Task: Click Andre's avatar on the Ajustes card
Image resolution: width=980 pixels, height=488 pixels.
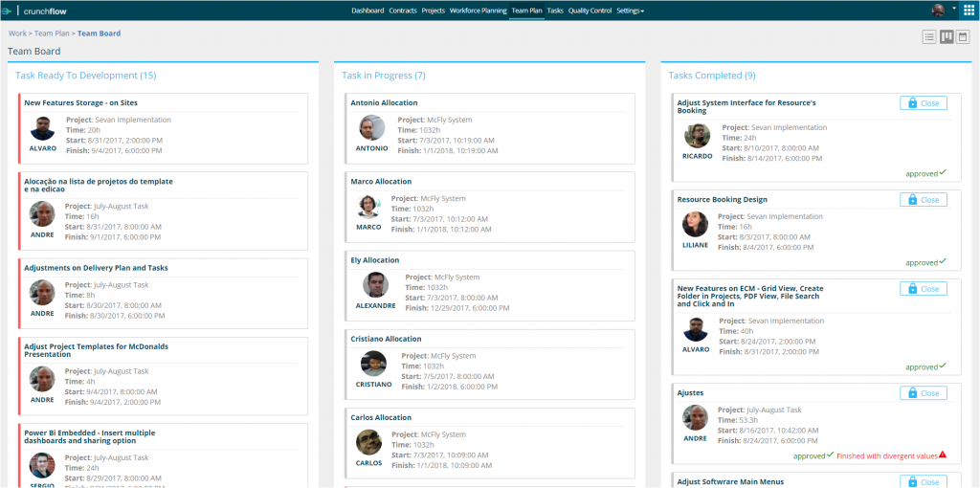Action: point(695,418)
